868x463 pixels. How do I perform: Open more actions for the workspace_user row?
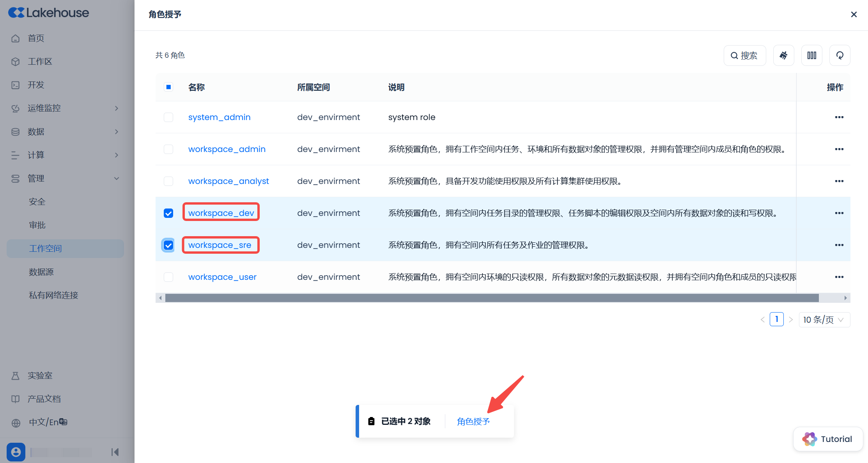point(839,277)
